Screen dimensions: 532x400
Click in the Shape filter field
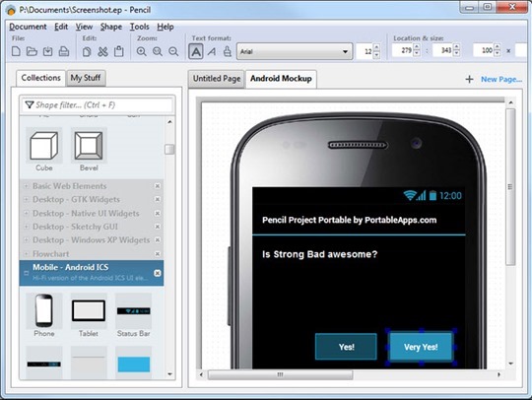(98, 105)
